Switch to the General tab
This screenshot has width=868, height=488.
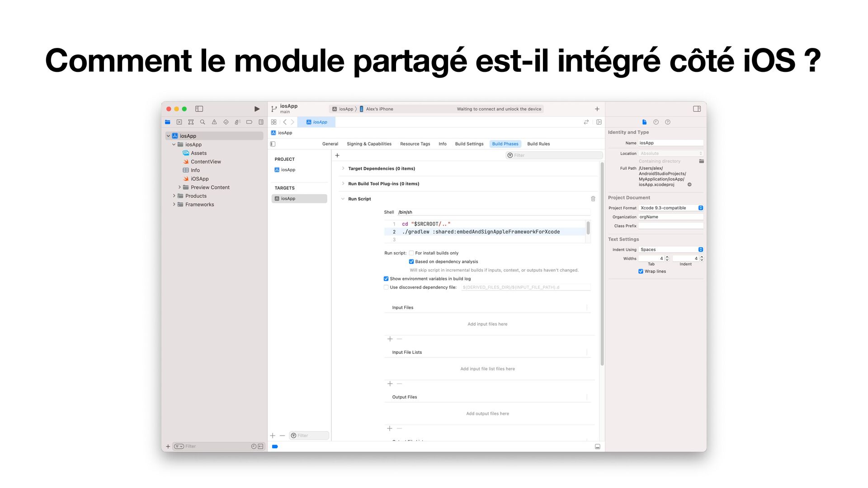(x=330, y=144)
